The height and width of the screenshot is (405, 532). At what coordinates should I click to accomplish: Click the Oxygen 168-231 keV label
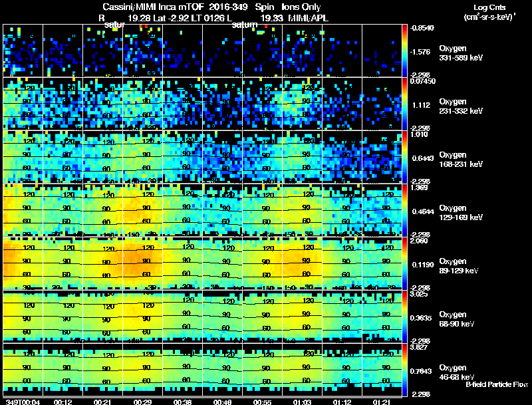(461, 160)
